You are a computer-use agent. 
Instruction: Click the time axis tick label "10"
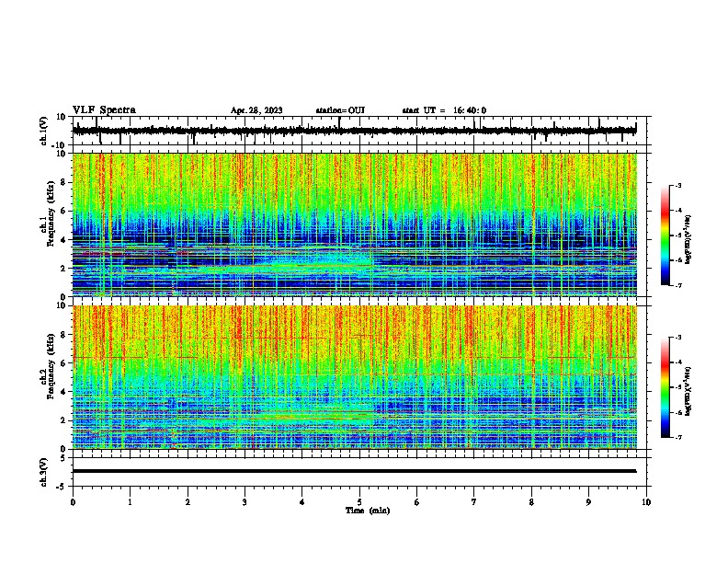coord(646,502)
